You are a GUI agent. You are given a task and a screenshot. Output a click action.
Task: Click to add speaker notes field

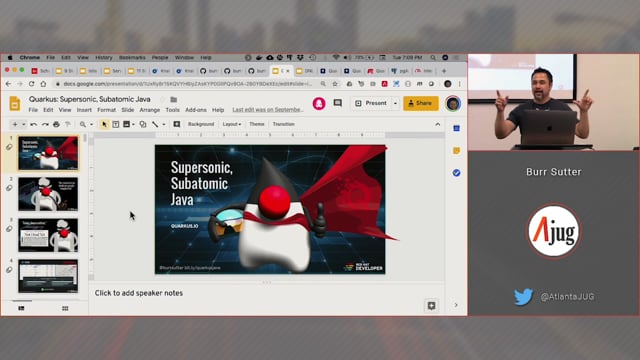(266, 293)
